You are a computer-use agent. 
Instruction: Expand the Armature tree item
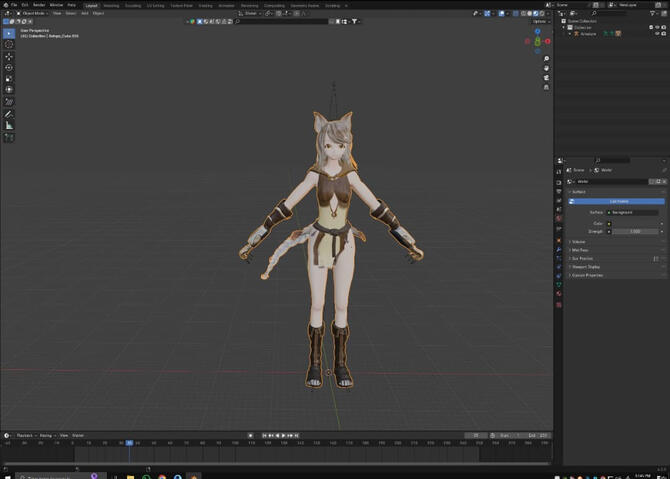(x=570, y=34)
